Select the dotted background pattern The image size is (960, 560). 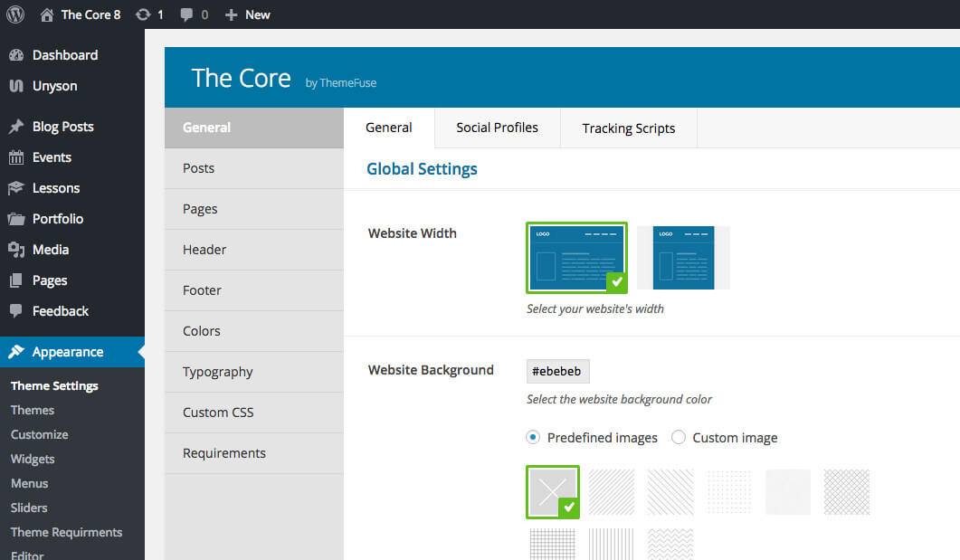[729, 492]
